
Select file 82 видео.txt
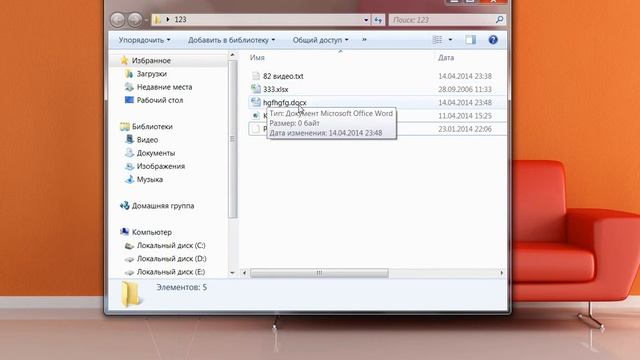(283, 76)
